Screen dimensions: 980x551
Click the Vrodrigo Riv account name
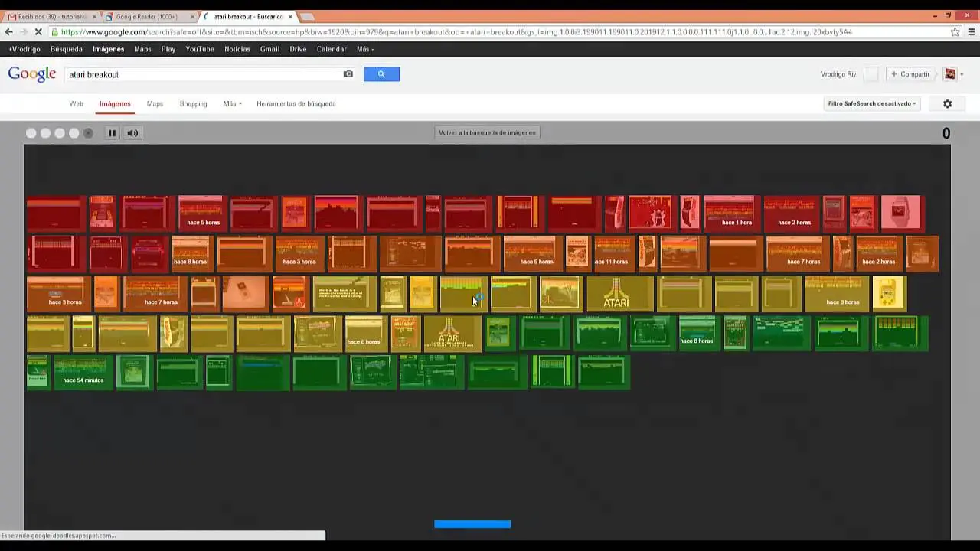tap(838, 74)
